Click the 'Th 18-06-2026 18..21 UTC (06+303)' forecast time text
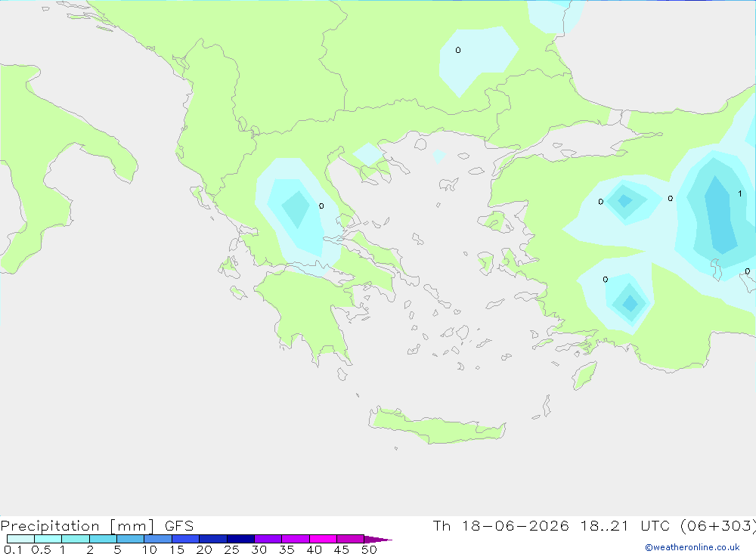 coord(594,526)
